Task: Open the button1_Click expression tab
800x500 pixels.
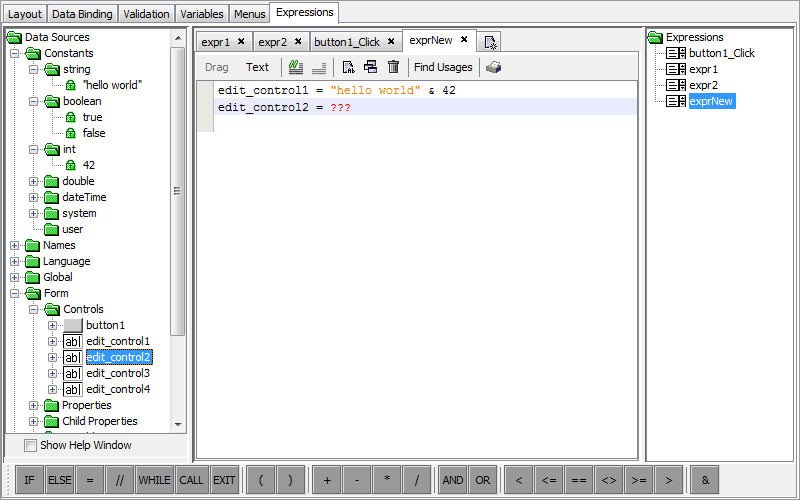Action: tap(346, 42)
